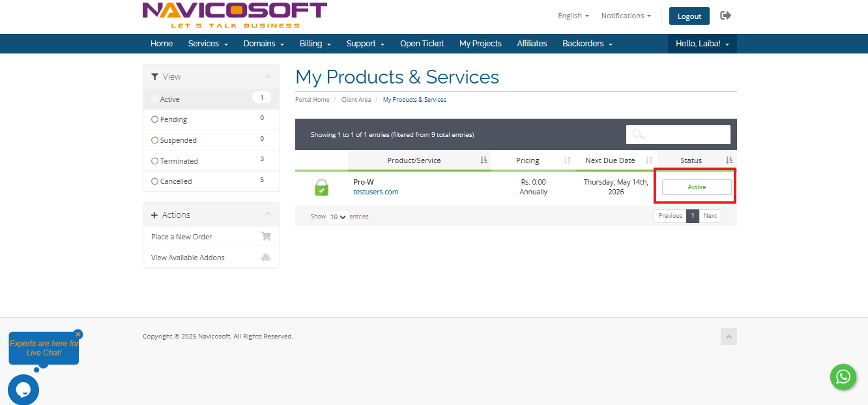Select the Terminated filter radio button
This screenshot has width=868, height=405.
click(154, 161)
